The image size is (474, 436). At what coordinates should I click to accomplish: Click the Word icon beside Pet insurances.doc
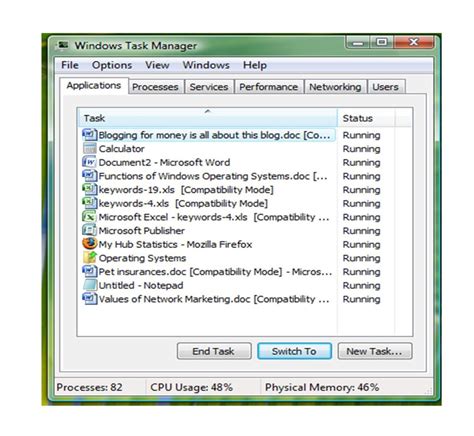pos(89,271)
